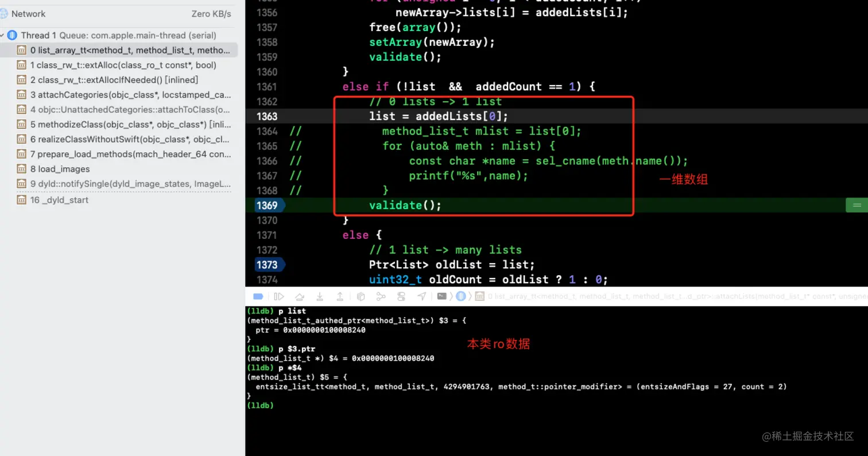Select the Network gauge row
This screenshot has width=868, height=456.
pyautogui.click(x=119, y=14)
